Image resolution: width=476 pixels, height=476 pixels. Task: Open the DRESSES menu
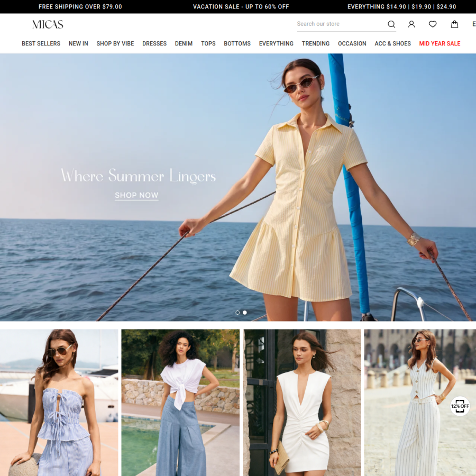tap(154, 44)
